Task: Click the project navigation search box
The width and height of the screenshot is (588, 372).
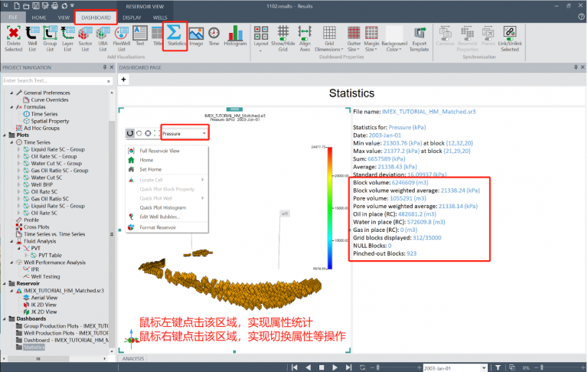Action: pos(54,80)
